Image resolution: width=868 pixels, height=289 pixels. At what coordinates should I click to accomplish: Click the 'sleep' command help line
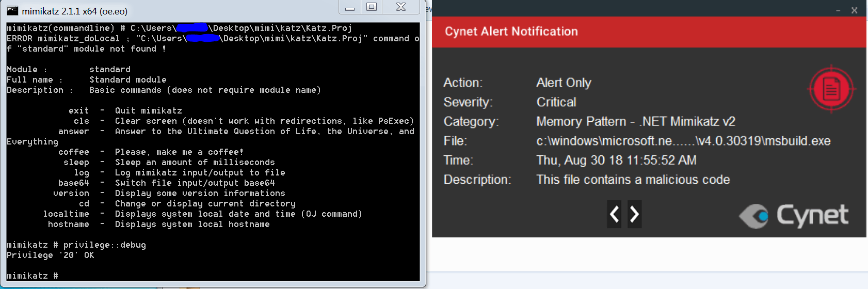(x=169, y=162)
